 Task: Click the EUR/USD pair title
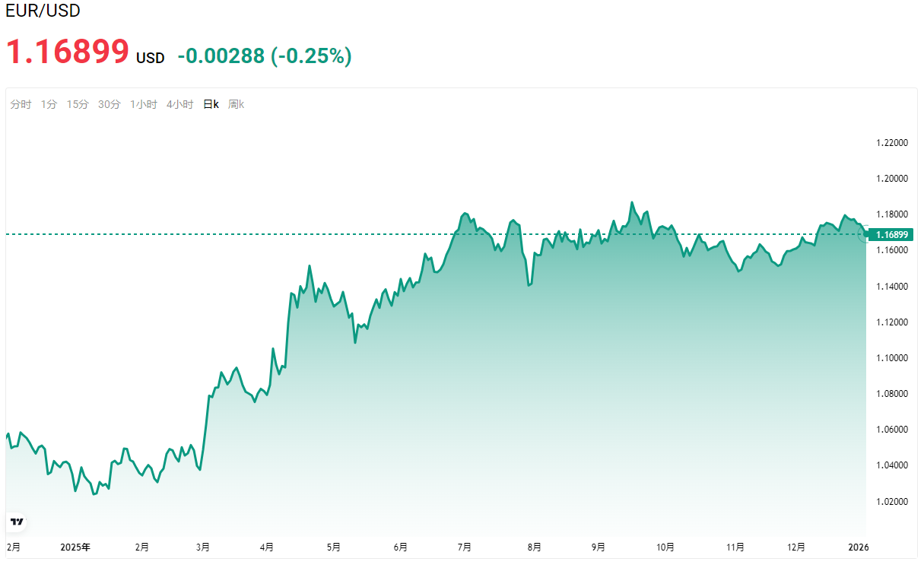(x=43, y=11)
